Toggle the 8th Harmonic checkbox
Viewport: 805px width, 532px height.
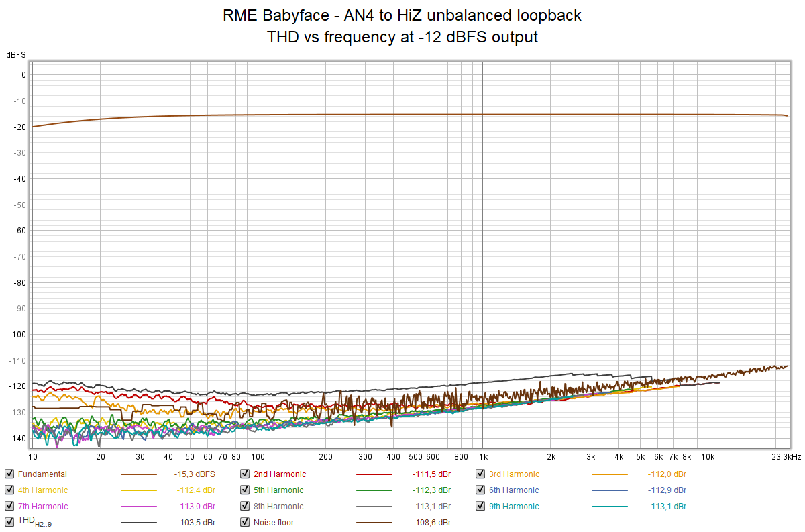click(245, 507)
